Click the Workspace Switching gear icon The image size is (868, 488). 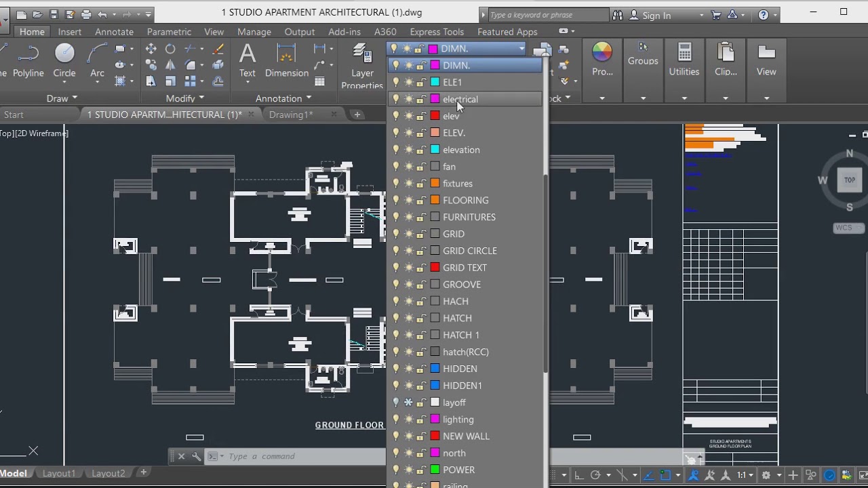point(766,475)
